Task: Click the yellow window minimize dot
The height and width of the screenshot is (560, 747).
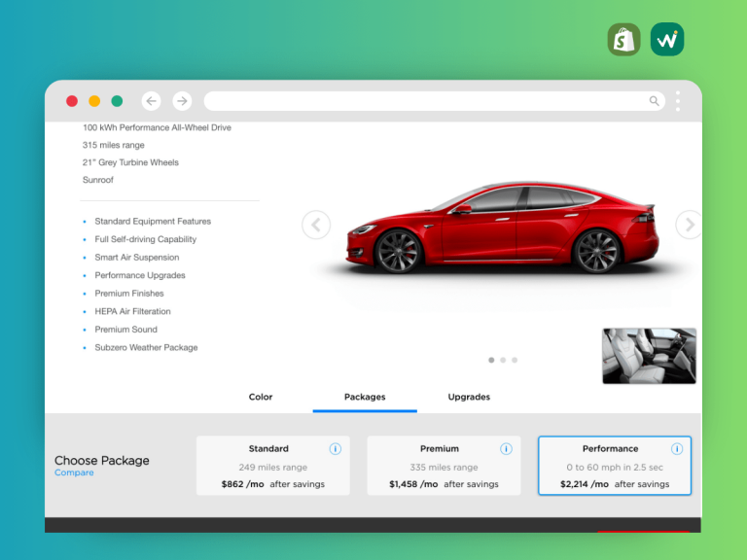Action: [94, 101]
